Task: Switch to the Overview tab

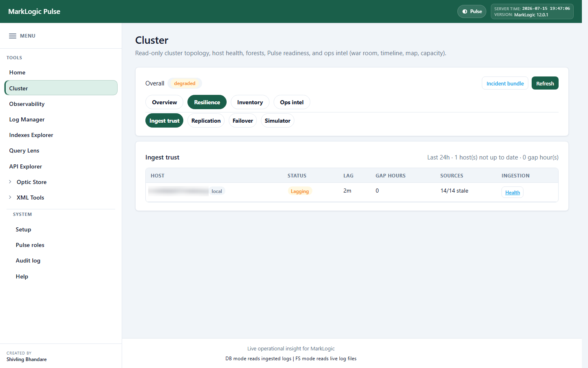Action: tap(164, 102)
